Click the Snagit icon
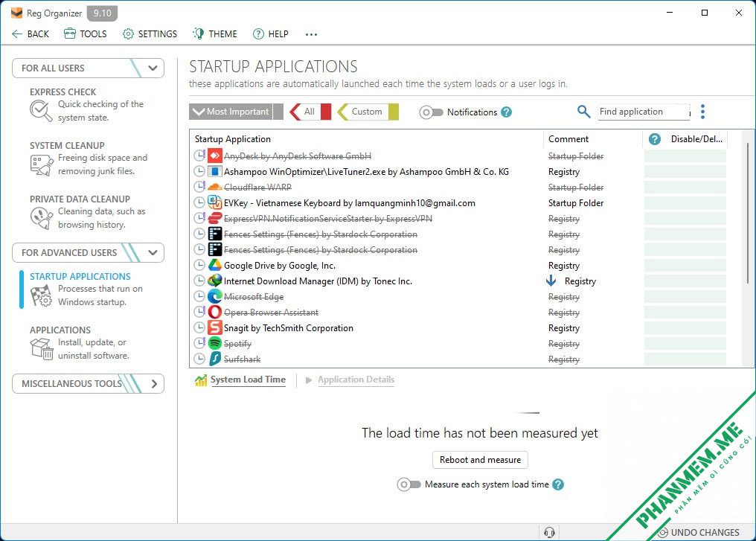Image resolution: width=756 pixels, height=541 pixels. pos(214,328)
